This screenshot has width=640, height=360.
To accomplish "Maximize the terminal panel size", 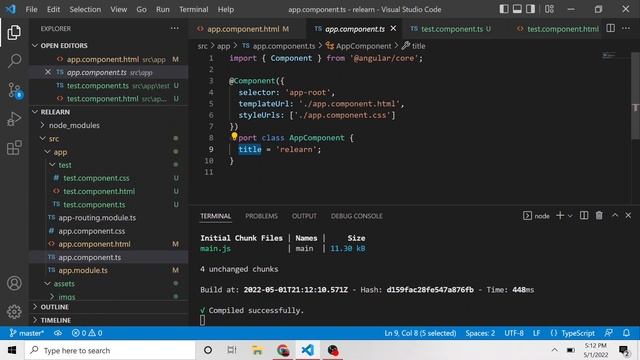I will [x=615, y=215].
